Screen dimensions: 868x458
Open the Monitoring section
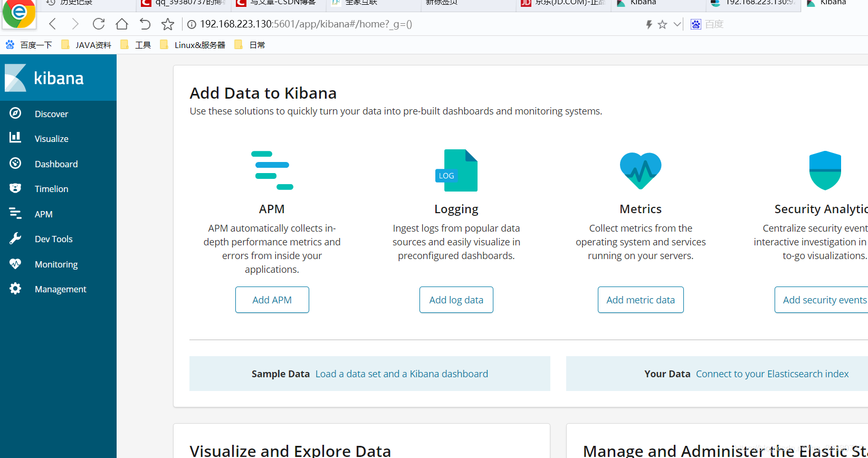pos(56,264)
